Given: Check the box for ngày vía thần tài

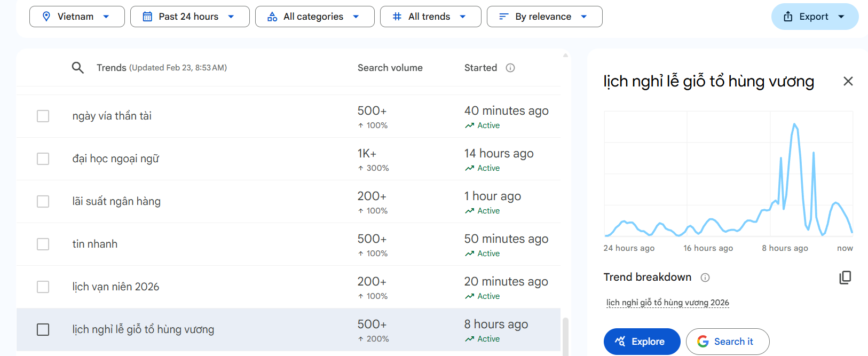Looking at the screenshot, I should click(x=43, y=116).
